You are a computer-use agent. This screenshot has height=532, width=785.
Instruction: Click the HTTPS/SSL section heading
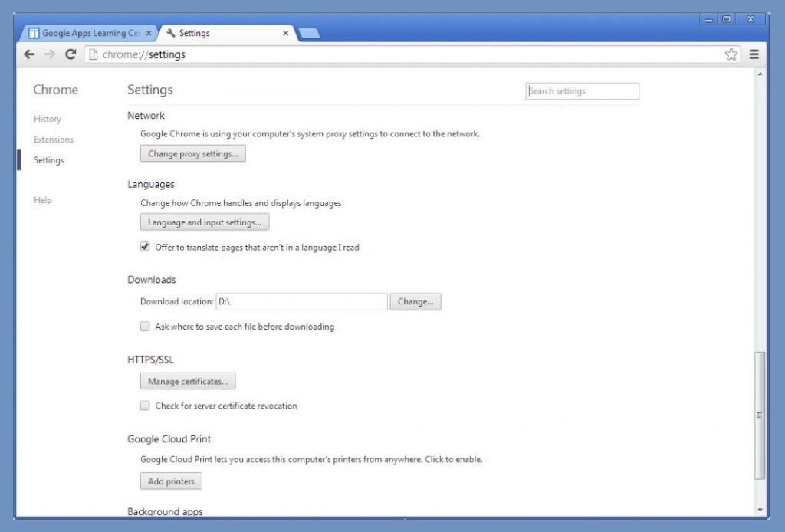click(x=151, y=360)
